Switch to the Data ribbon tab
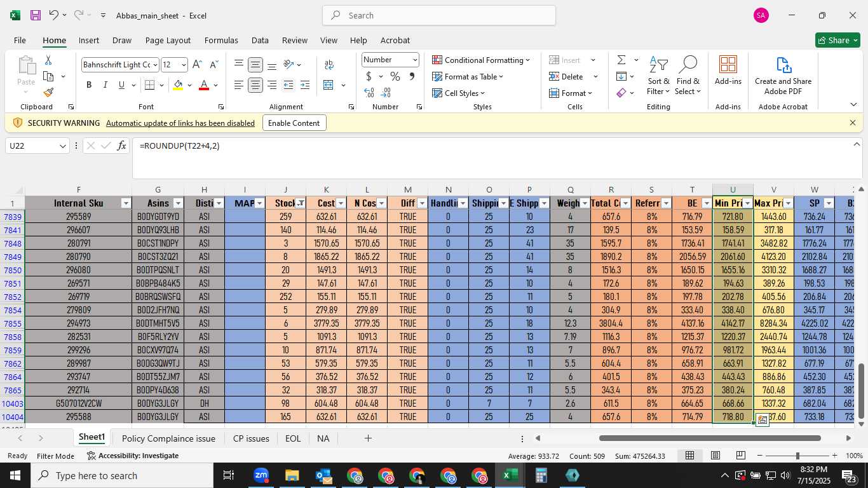The width and height of the screenshot is (868, 488). (260, 40)
